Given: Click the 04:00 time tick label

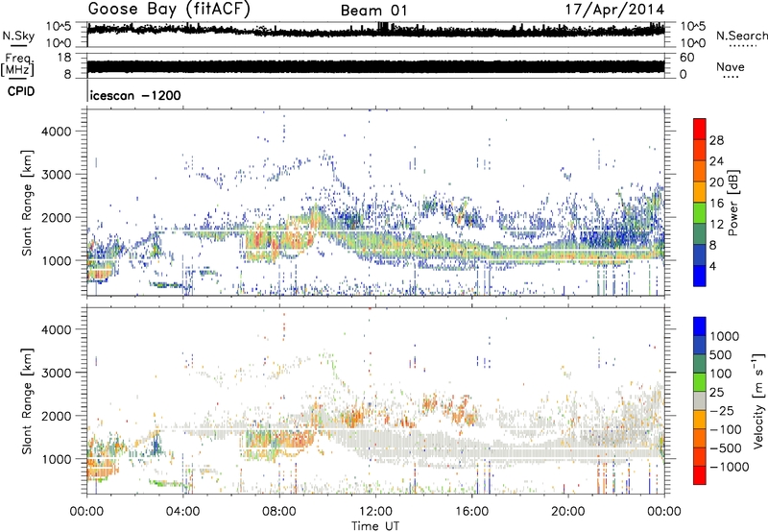Looking at the screenshot, I should [x=182, y=512].
